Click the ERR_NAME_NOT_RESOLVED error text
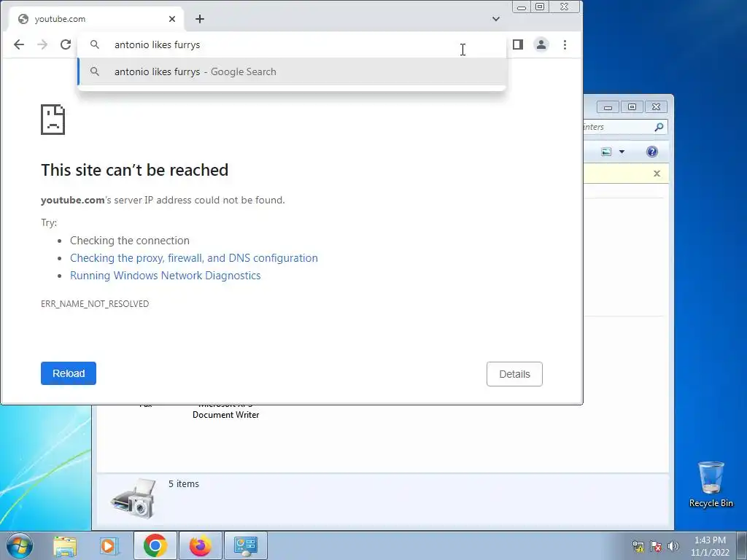This screenshot has width=747, height=560. coord(95,304)
